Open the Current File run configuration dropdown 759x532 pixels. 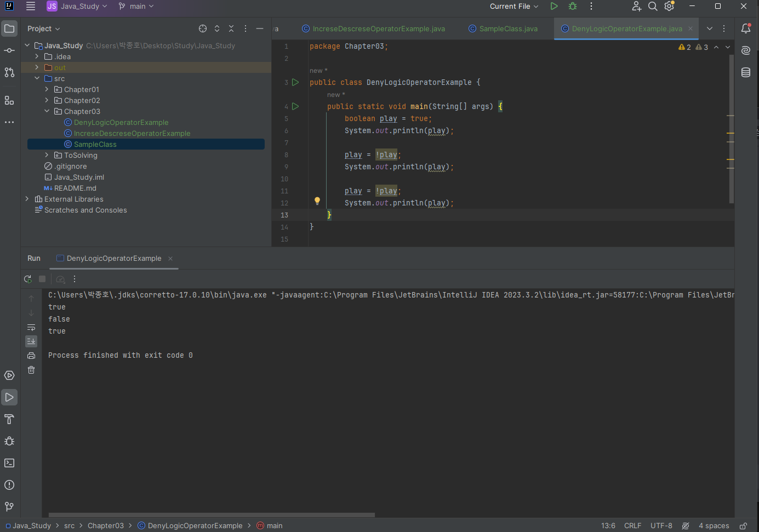513,6
